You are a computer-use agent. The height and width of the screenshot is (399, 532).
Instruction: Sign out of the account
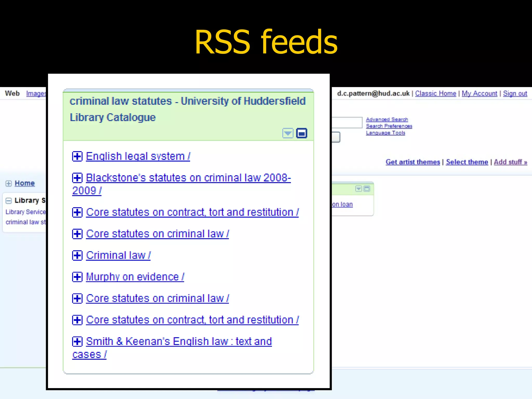click(515, 94)
